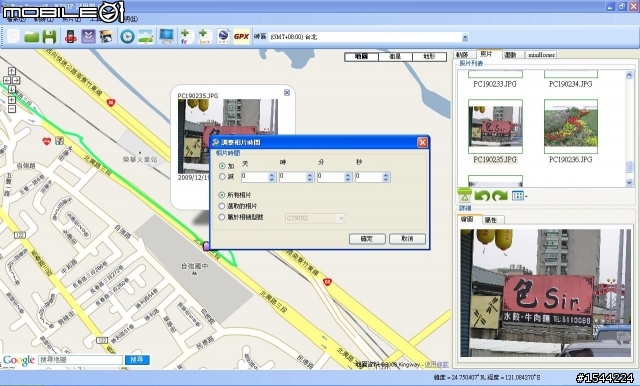Create a new project with the blank page icon
This screenshot has width=640, height=386.
pyautogui.click(x=13, y=37)
